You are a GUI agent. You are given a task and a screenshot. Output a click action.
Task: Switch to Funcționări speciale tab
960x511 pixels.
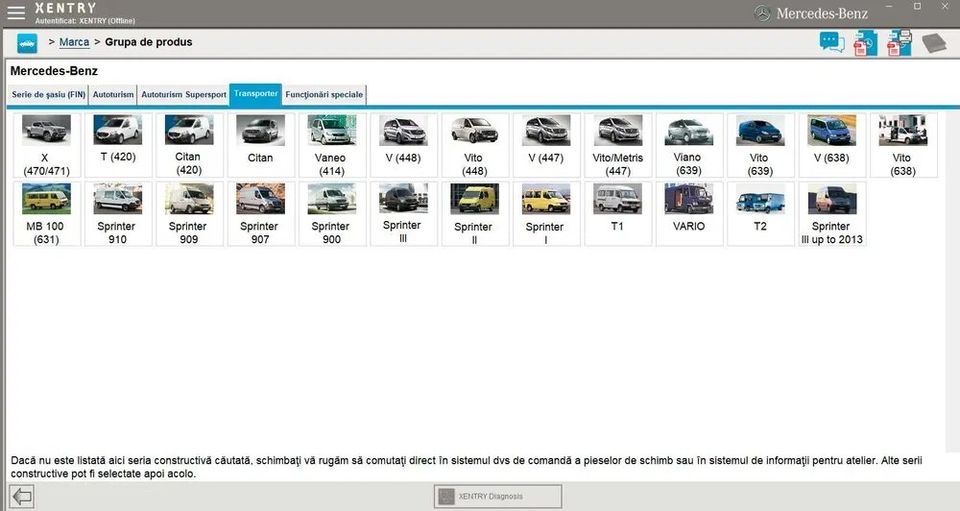tap(324, 95)
